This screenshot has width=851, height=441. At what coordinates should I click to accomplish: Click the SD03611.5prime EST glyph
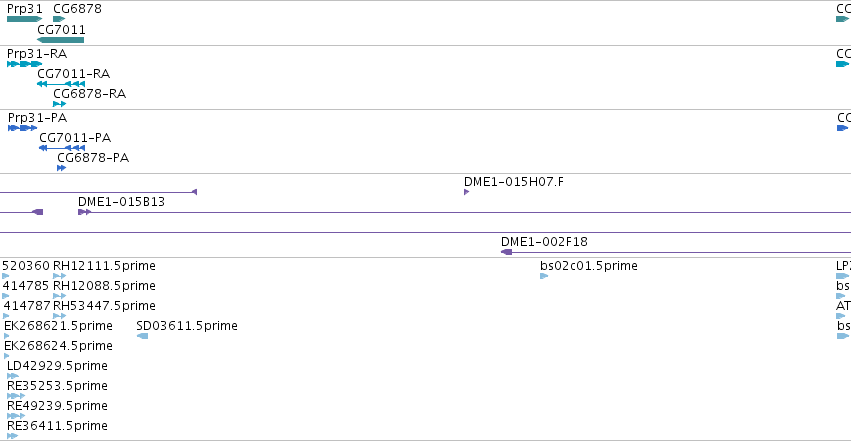142,336
